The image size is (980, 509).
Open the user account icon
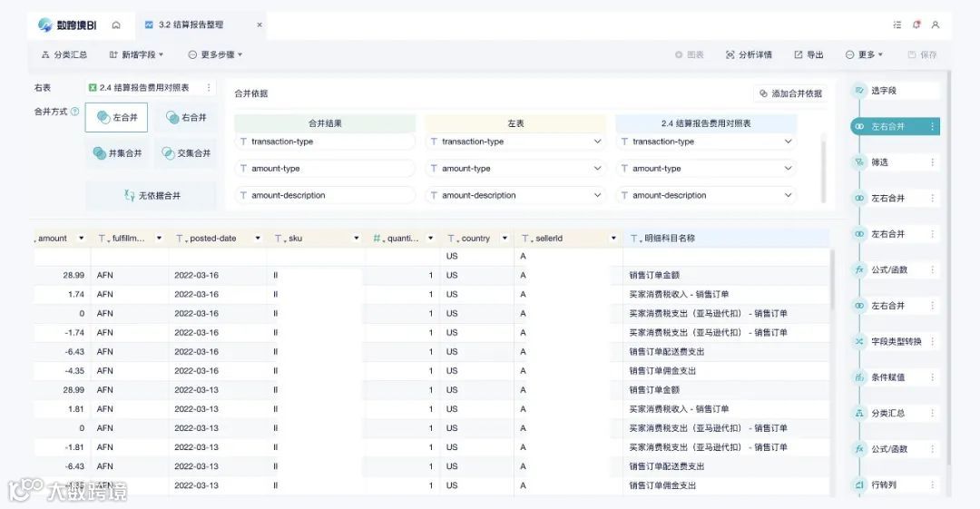coord(936,25)
